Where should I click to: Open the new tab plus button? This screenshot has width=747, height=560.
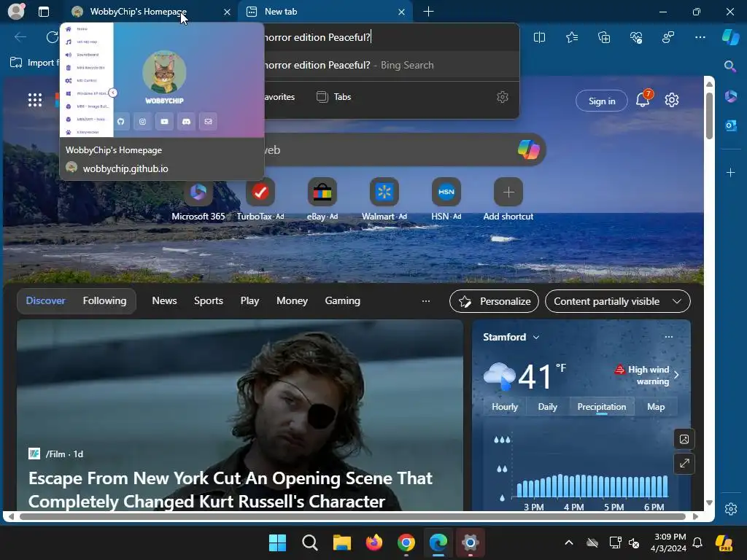[x=428, y=12]
